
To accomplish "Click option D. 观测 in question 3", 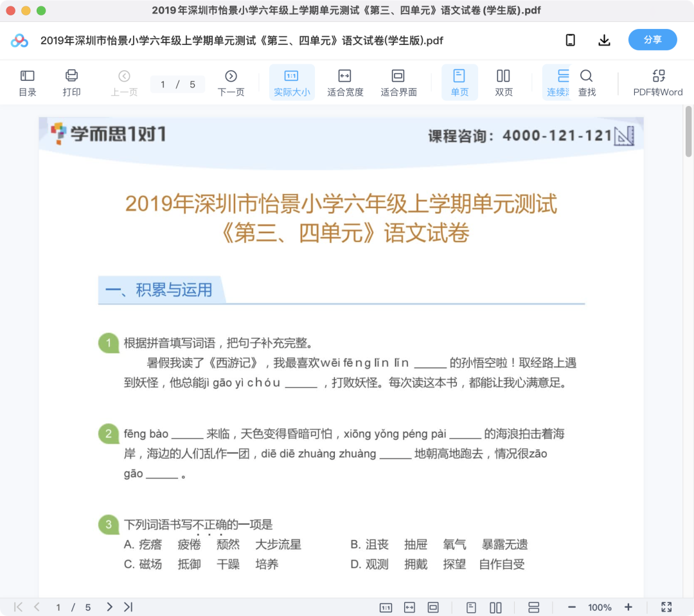I will (369, 564).
